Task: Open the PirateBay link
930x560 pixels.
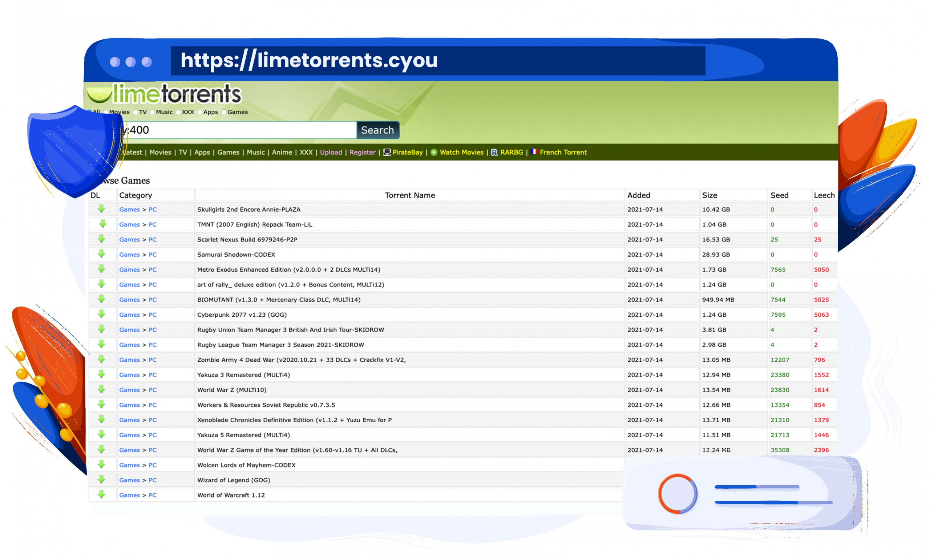Action: 408,153
